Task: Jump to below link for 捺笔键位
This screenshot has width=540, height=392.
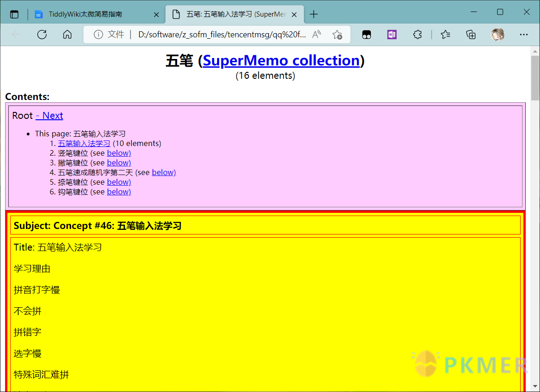Action: pyautogui.click(x=119, y=182)
